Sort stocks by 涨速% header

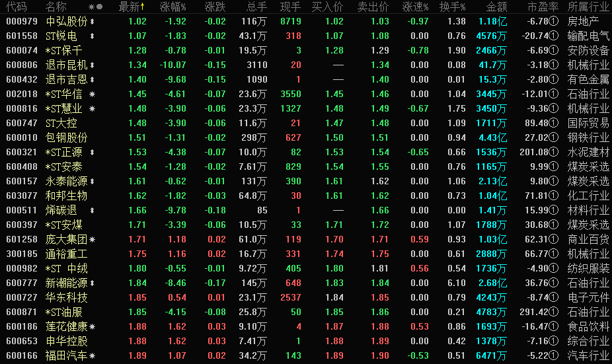[415, 7]
